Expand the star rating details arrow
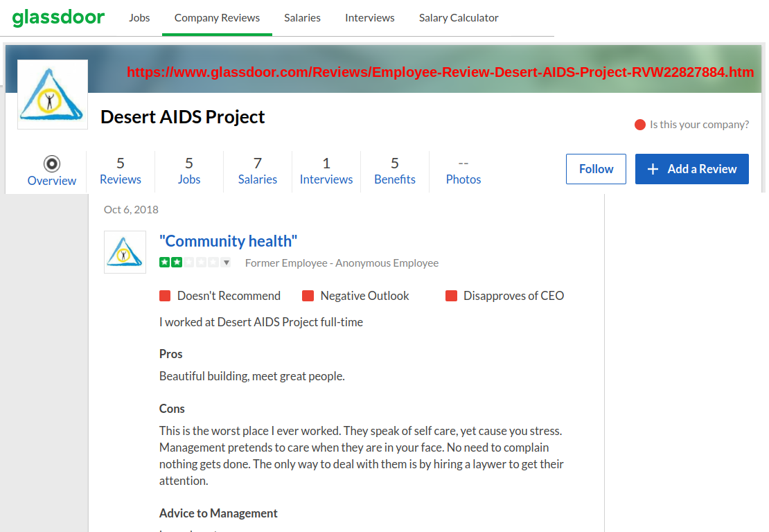 click(x=226, y=263)
